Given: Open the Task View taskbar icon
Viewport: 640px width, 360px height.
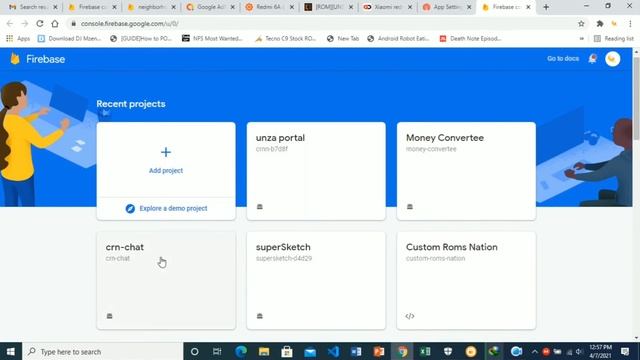Looking at the screenshot, I should pos(217,351).
